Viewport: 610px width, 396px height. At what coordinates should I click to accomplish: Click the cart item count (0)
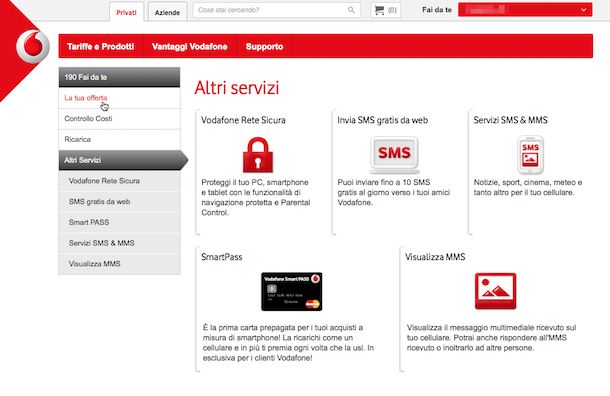[392, 10]
